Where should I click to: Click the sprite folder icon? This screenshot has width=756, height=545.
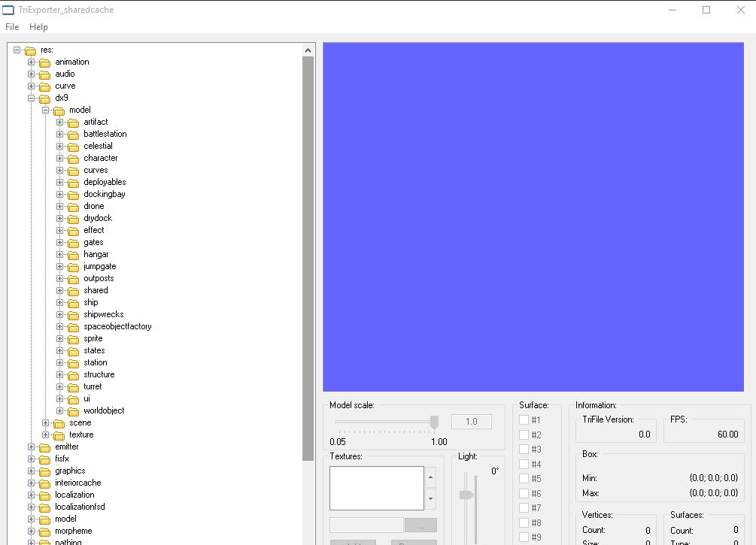tap(73, 339)
